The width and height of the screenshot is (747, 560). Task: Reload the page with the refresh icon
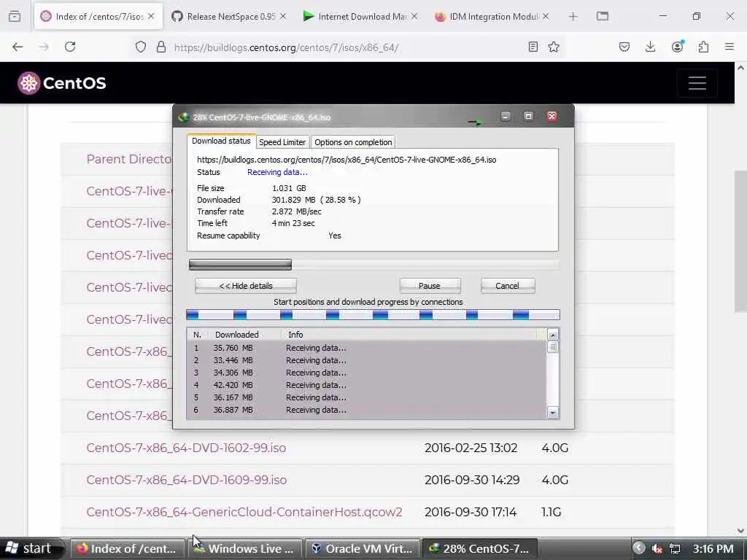(x=70, y=47)
